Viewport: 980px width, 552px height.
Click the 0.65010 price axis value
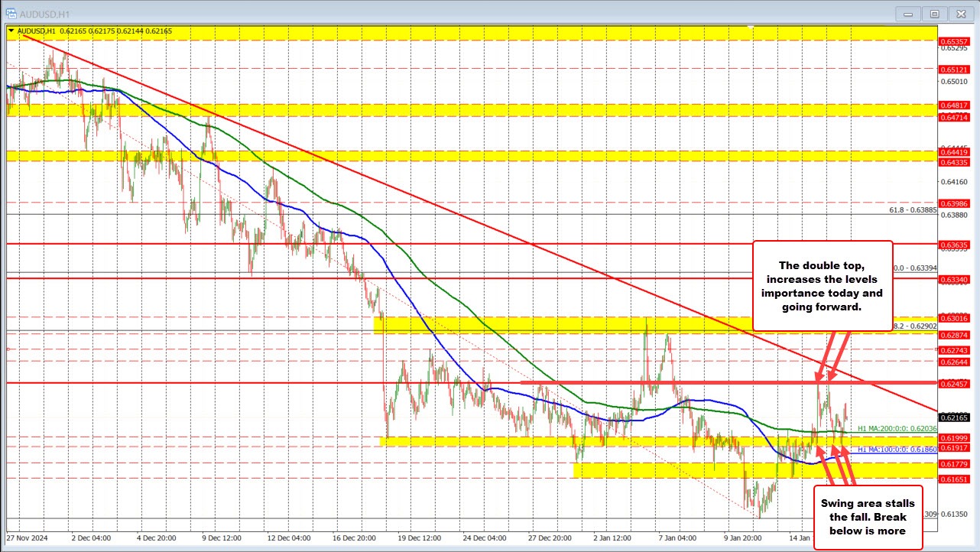956,81
